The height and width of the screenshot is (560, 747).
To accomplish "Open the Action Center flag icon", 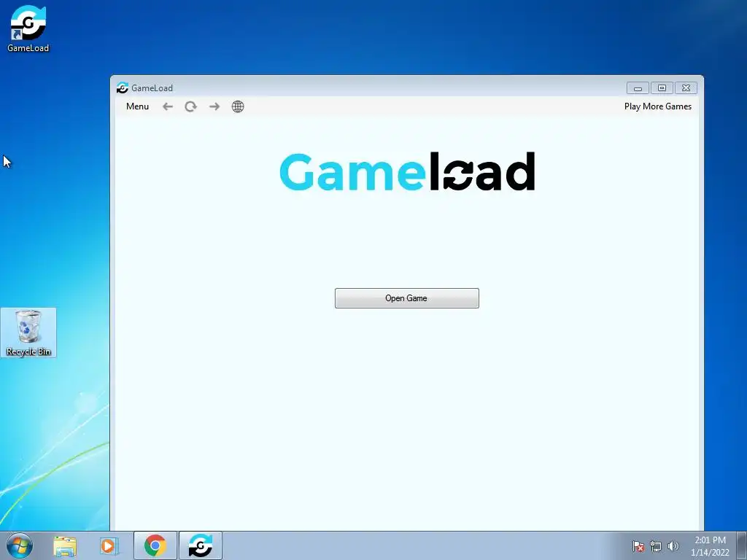I will [x=638, y=546].
